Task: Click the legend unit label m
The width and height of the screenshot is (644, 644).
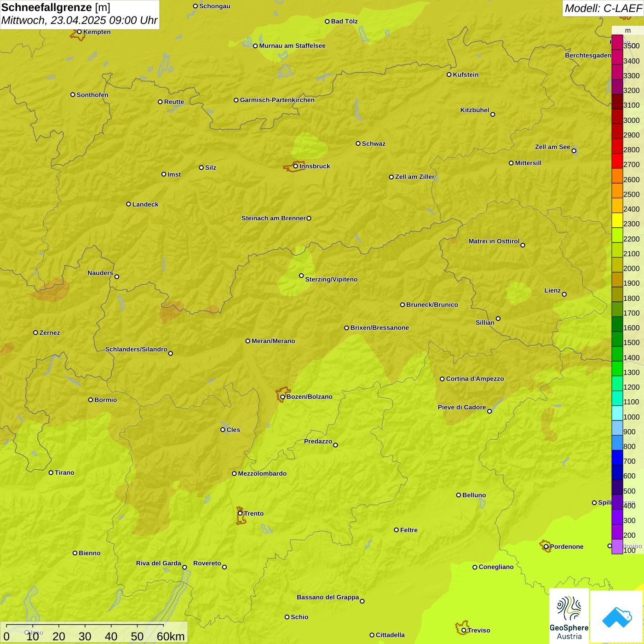Action: (628, 30)
